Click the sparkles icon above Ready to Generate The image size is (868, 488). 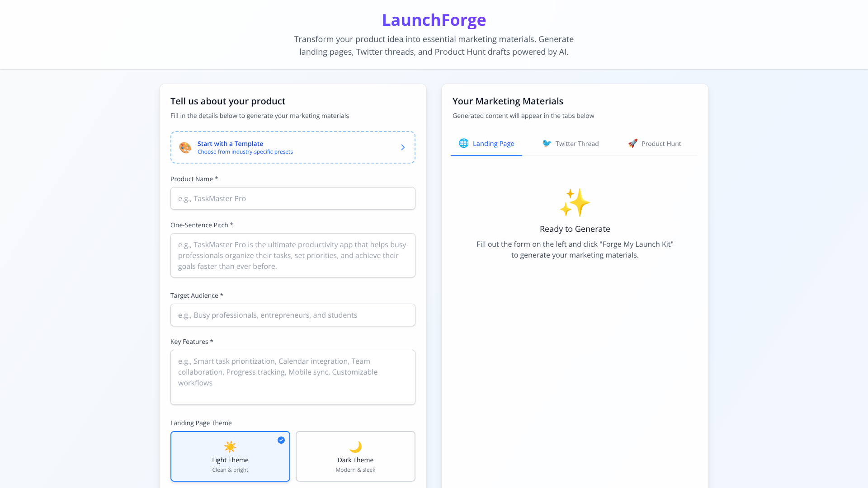coord(575,203)
